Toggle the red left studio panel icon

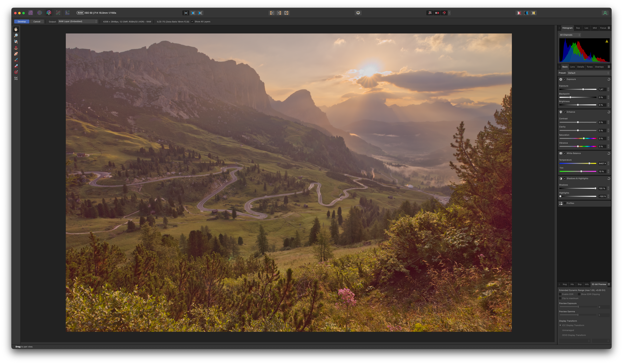(519, 13)
